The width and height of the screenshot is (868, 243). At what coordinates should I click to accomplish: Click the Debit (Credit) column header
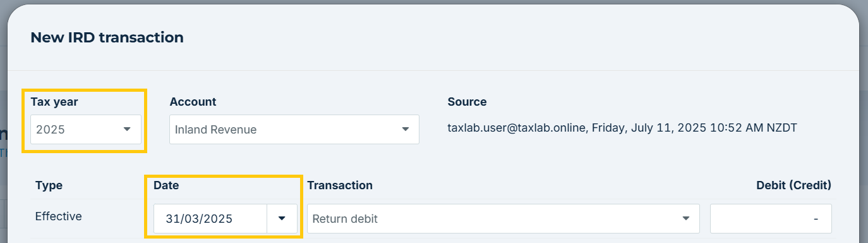(793, 185)
